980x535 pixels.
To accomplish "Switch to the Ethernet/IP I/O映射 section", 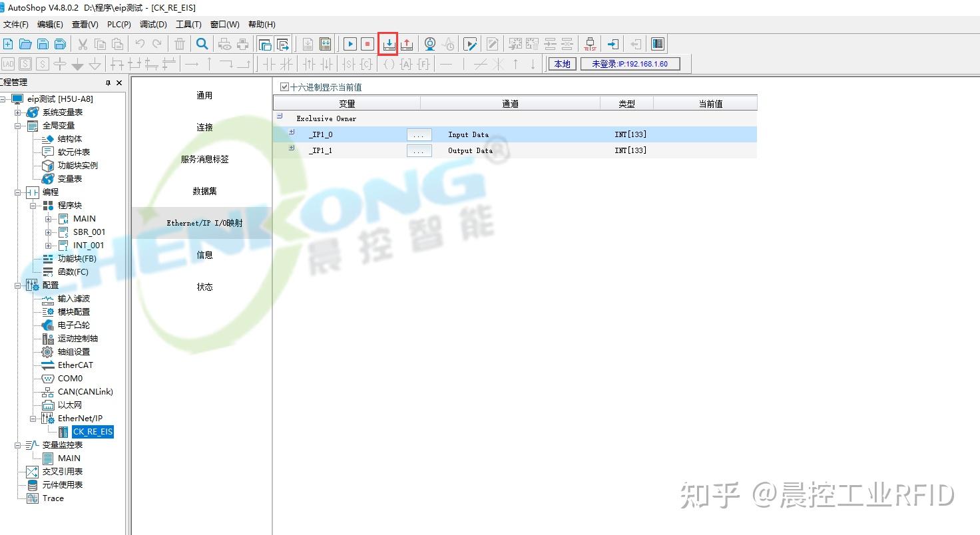I will (x=204, y=223).
